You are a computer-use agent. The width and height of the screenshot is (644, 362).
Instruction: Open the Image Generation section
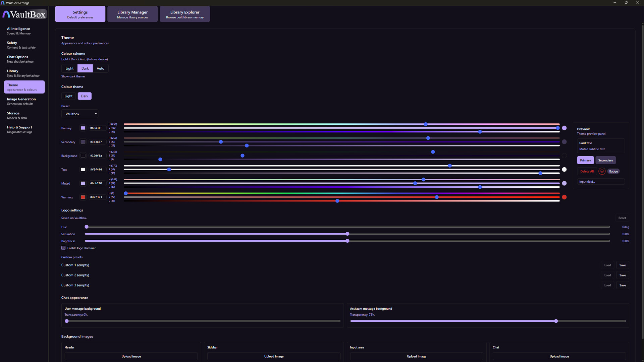coord(24,101)
